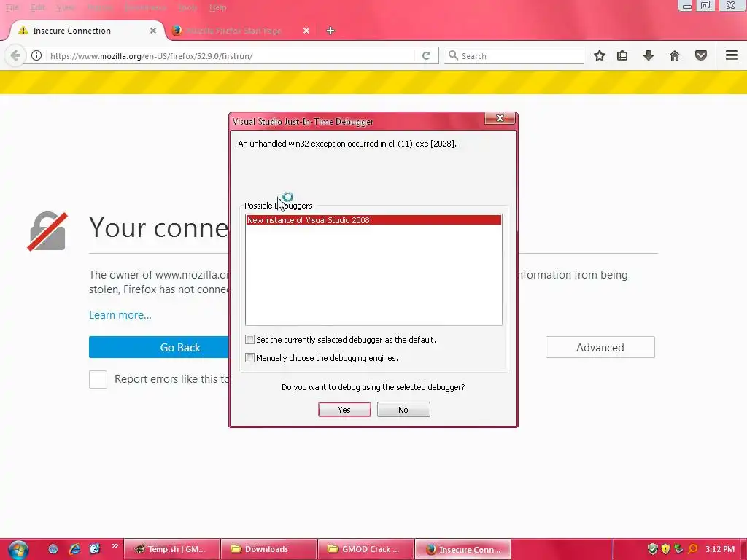Image resolution: width=747 pixels, height=560 pixels.
Task: Close the Mozilla Firefox Start Page tab
Action: click(x=306, y=31)
